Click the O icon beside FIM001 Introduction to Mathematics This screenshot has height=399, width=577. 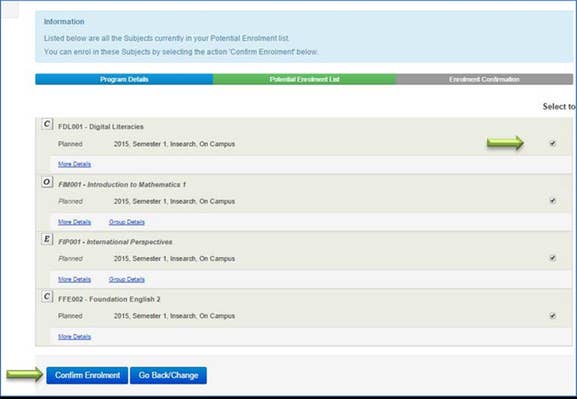pyautogui.click(x=47, y=182)
